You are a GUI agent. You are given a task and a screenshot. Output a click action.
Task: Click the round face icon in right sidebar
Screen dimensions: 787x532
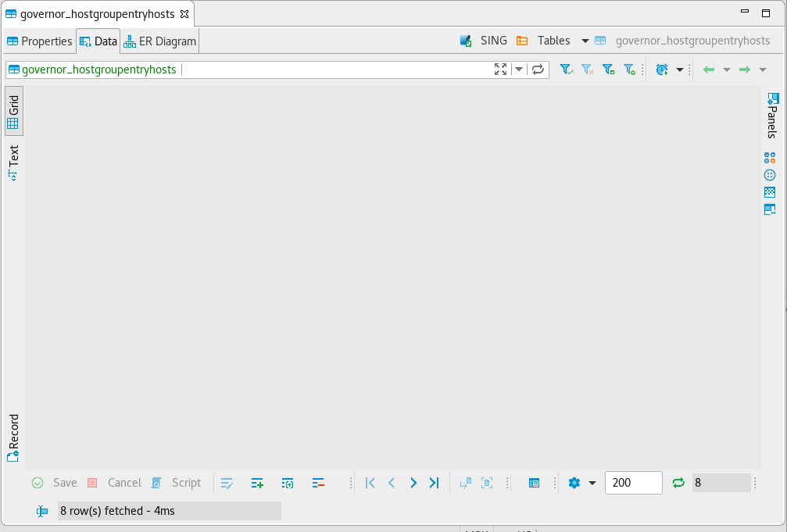coord(770,175)
